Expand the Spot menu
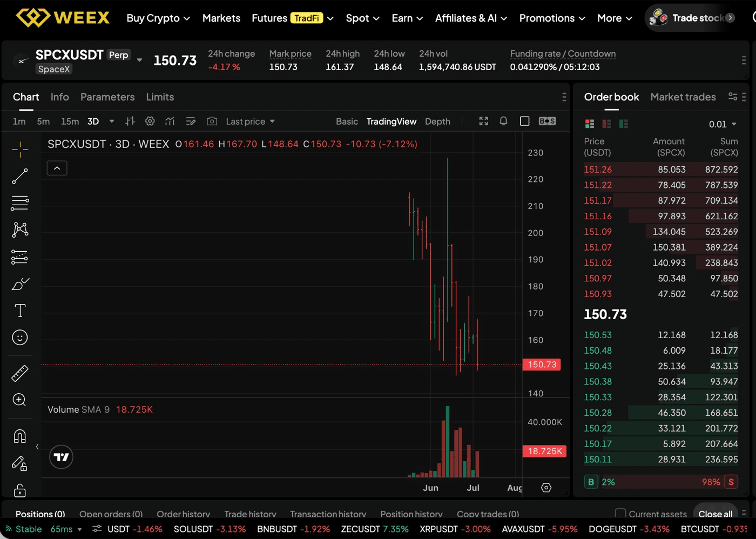Image resolution: width=756 pixels, height=539 pixels. coord(363,18)
